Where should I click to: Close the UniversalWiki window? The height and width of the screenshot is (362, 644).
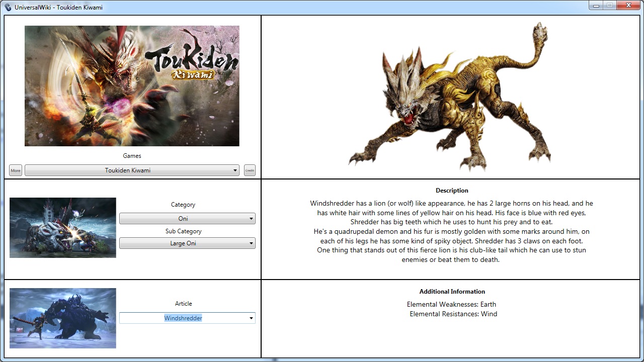pyautogui.click(x=628, y=5)
